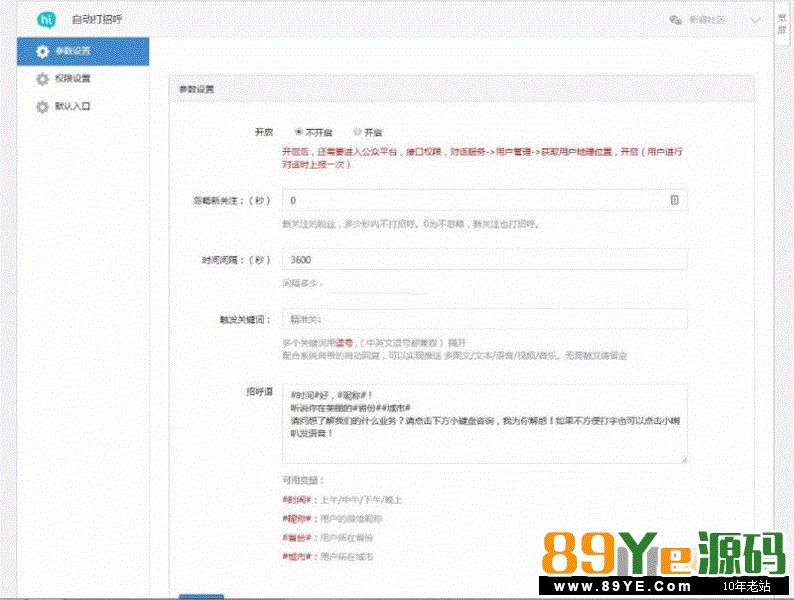Focus the 触发关键词 keyword input field
The image size is (794, 600).
point(485,319)
